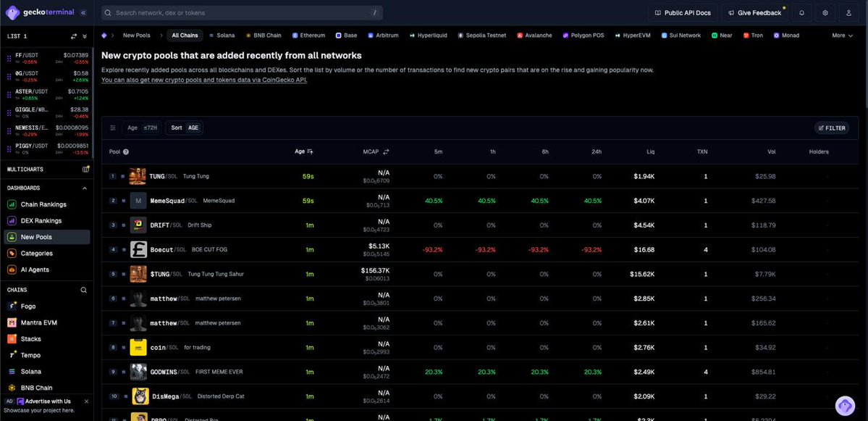Switch to the Solana chain tab
Image resolution: width=868 pixels, height=421 pixels.
(222, 36)
